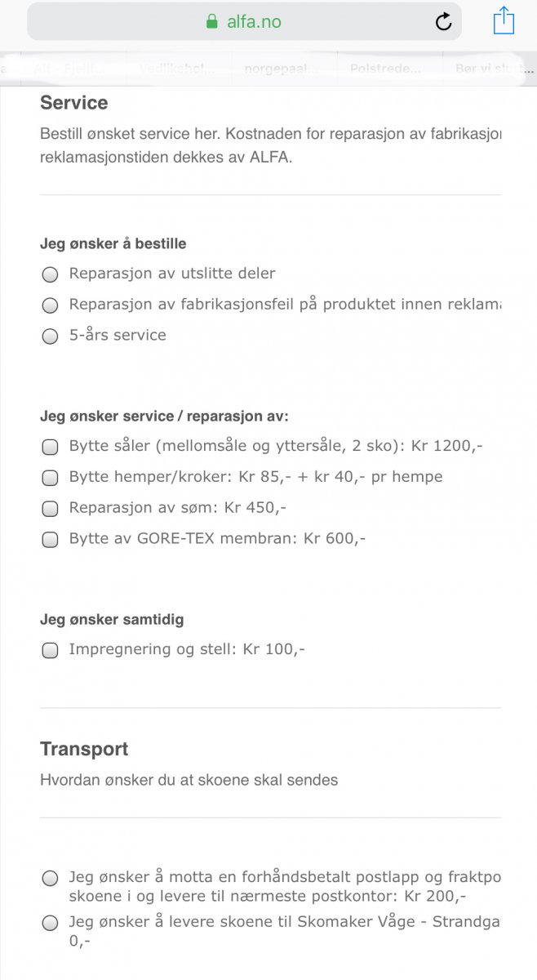
Task: Tap the green padlock security icon
Action: pyautogui.click(x=212, y=22)
